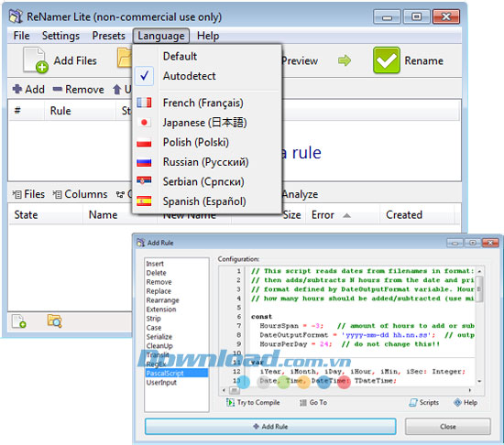
Task: Open the Settings menu
Action: coord(60,36)
